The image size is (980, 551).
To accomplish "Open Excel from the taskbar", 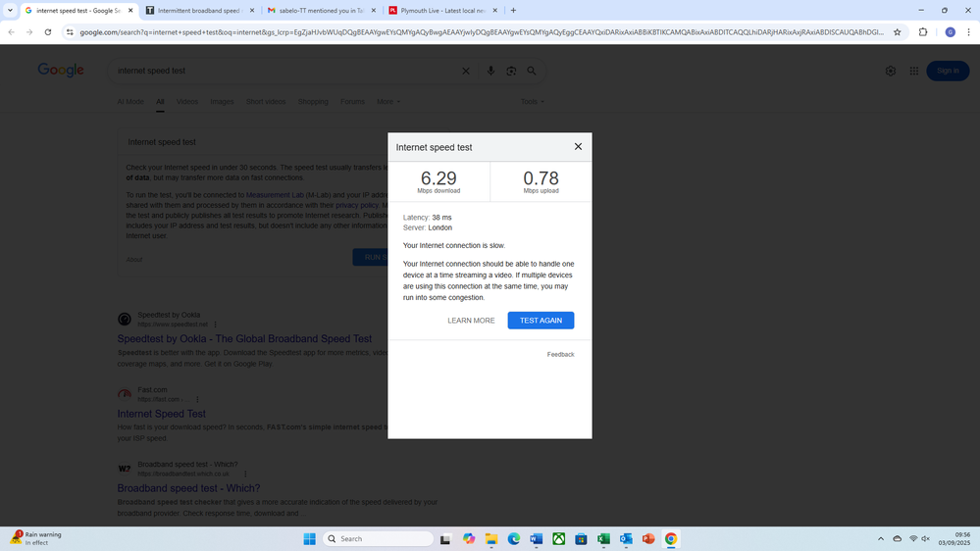I will 603,539.
